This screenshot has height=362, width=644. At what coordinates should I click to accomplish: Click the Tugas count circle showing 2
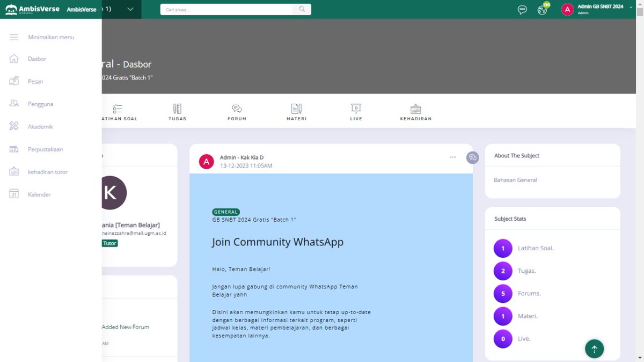[503, 271]
